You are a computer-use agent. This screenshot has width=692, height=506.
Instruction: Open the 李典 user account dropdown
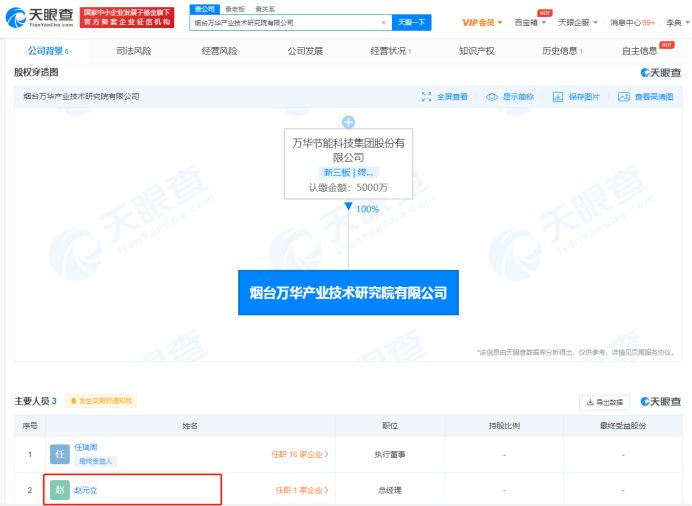click(677, 22)
